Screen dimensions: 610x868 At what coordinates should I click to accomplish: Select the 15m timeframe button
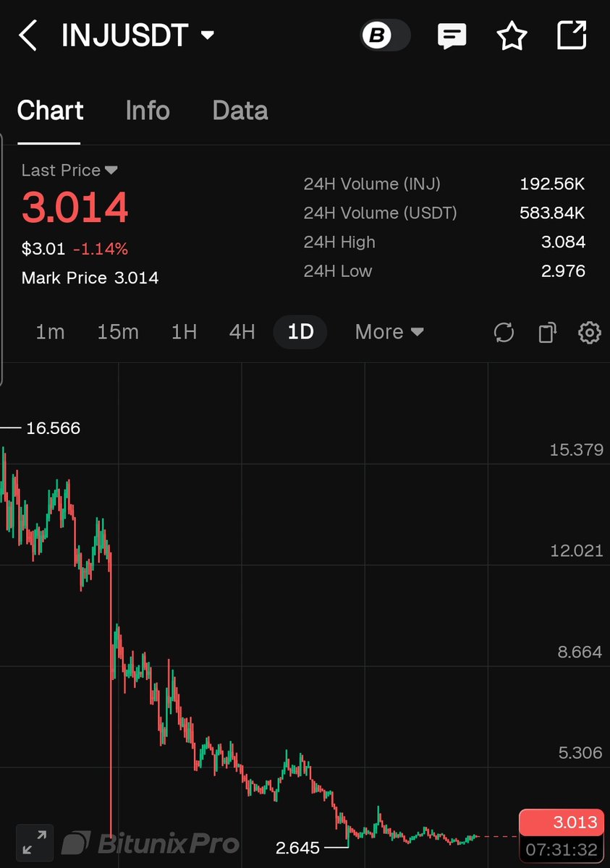coord(118,332)
